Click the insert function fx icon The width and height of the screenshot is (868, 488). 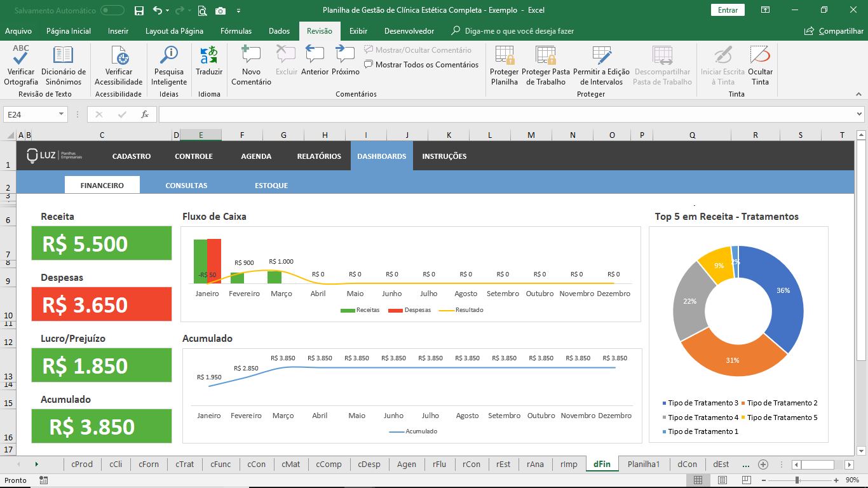145,114
